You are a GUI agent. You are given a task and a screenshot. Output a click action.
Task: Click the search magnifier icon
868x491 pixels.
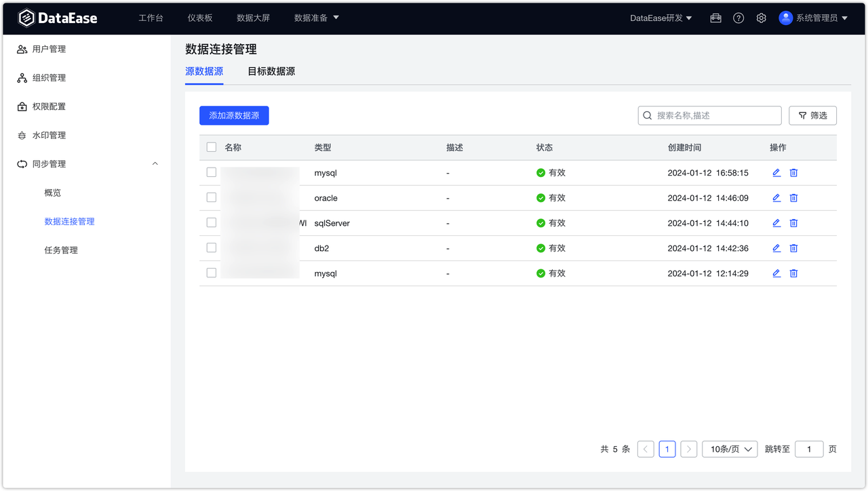coord(648,115)
